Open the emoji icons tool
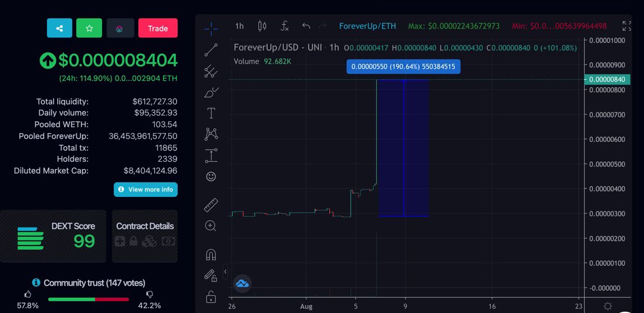Screen dimensions: 644x313 [x=211, y=176]
